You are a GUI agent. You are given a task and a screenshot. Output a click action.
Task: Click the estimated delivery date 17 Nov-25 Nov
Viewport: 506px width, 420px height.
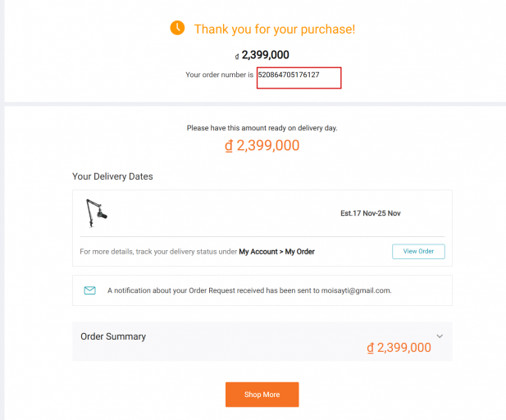371,213
